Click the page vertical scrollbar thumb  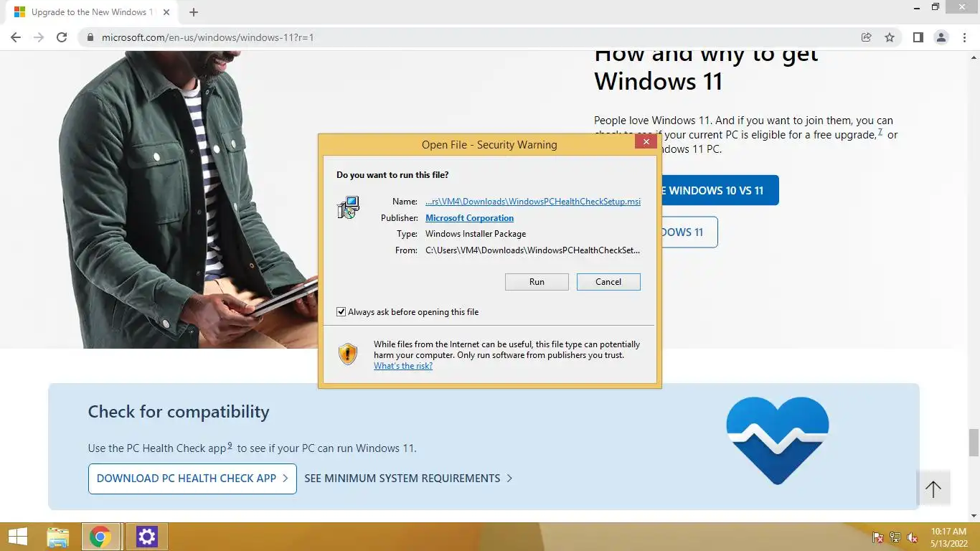(x=974, y=443)
